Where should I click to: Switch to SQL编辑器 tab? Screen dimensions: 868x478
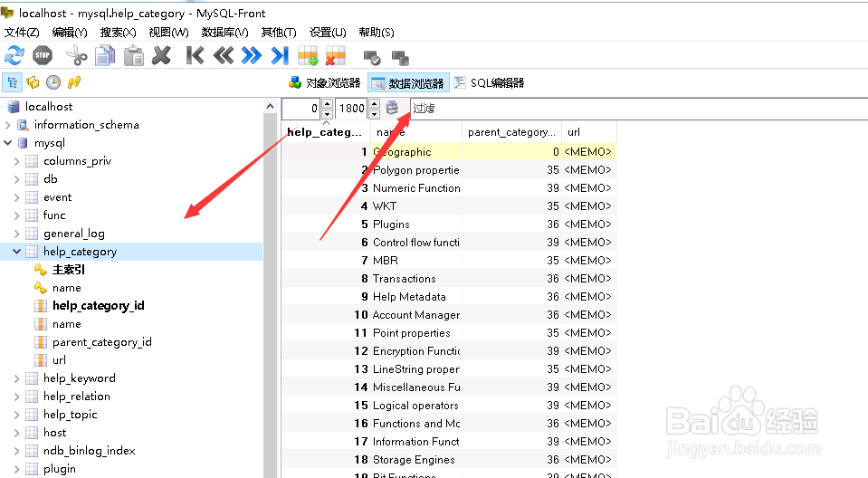tap(489, 83)
